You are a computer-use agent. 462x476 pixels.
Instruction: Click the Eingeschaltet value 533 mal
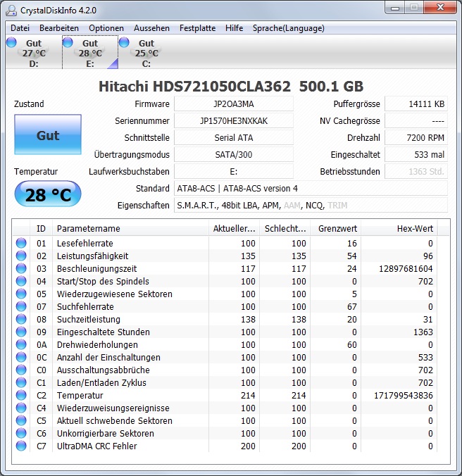(416, 155)
